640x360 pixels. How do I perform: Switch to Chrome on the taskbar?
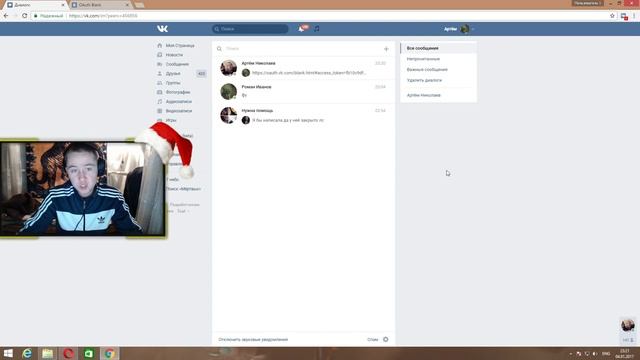[x=109, y=353]
